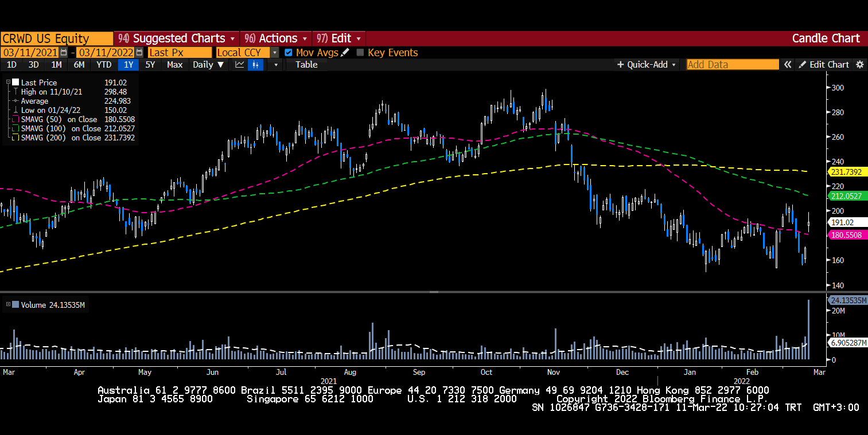Click the Volume 24.13535M legend text
Image resolution: width=868 pixels, height=435 pixels.
click(53, 305)
